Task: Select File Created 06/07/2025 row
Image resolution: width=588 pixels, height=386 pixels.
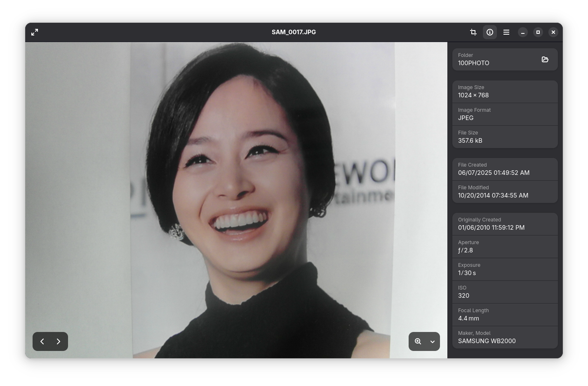Action: (x=505, y=169)
